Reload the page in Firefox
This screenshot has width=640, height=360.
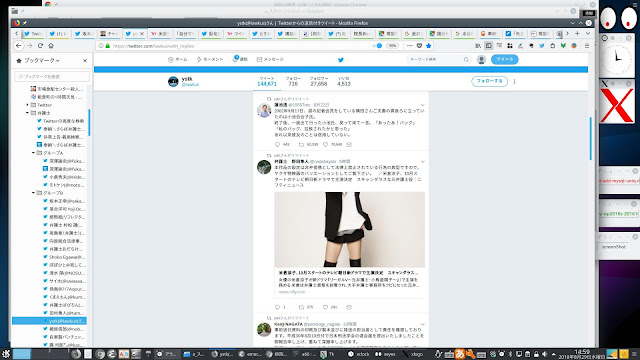tap(40, 46)
